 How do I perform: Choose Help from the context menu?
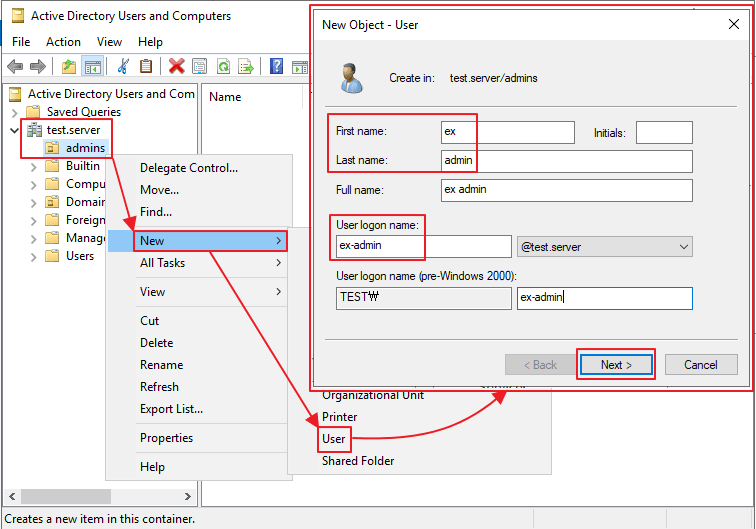point(198,467)
